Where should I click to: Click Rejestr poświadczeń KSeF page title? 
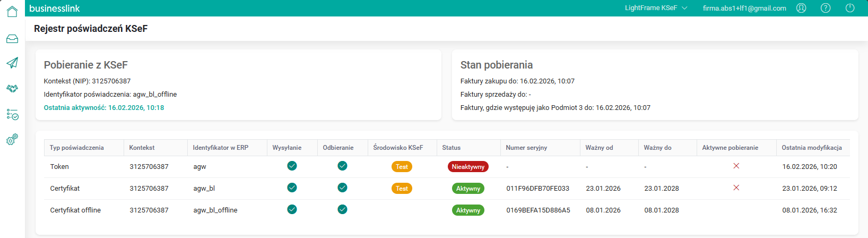91,29
